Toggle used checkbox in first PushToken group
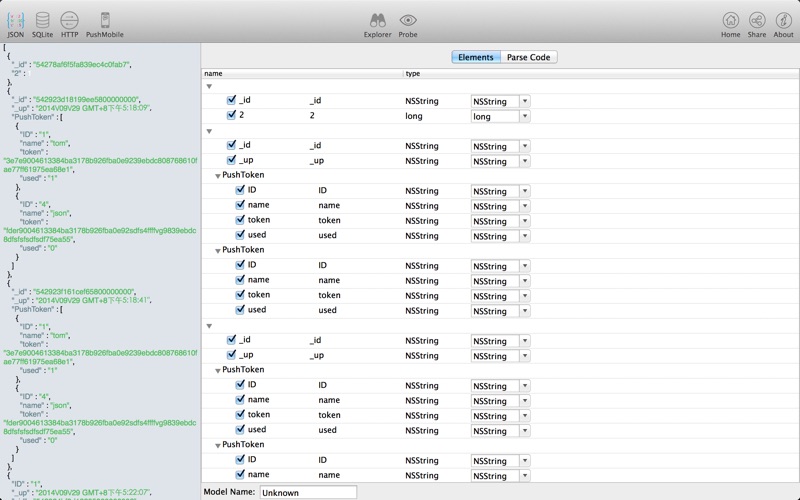The height and width of the screenshot is (500, 800). (240, 235)
